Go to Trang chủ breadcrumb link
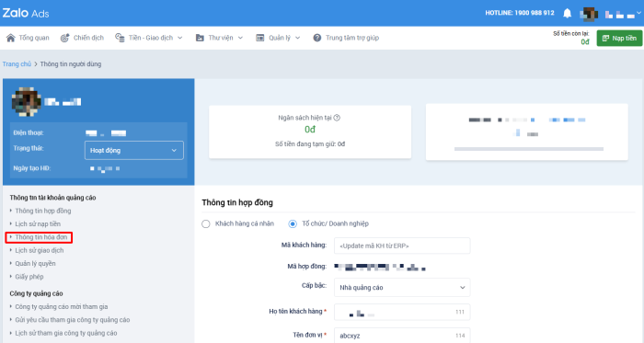This screenshot has width=644, height=343. 17,64
